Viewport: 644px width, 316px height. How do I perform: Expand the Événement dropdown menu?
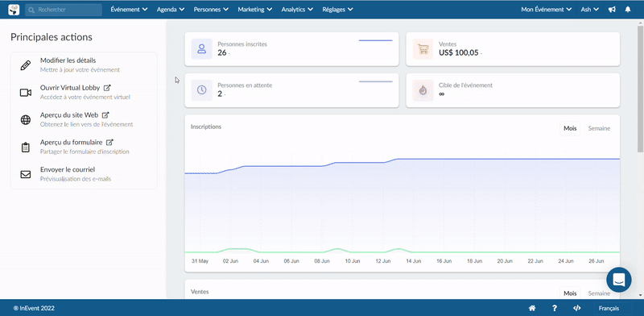[129, 10]
